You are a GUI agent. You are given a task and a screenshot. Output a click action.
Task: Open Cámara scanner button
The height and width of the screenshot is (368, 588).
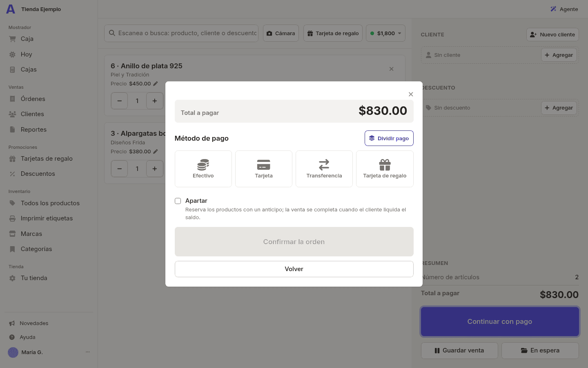point(281,33)
